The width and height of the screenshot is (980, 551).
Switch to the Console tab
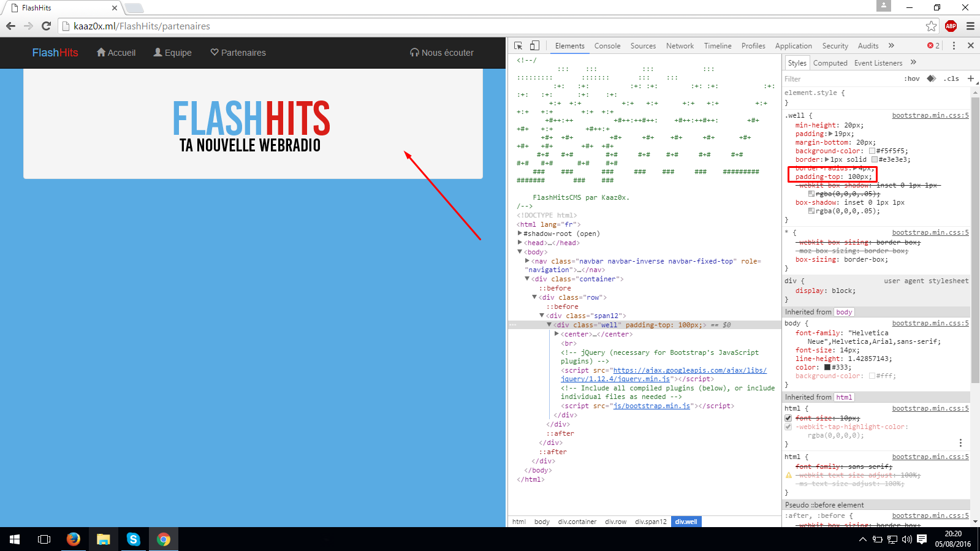pyautogui.click(x=607, y=46)
